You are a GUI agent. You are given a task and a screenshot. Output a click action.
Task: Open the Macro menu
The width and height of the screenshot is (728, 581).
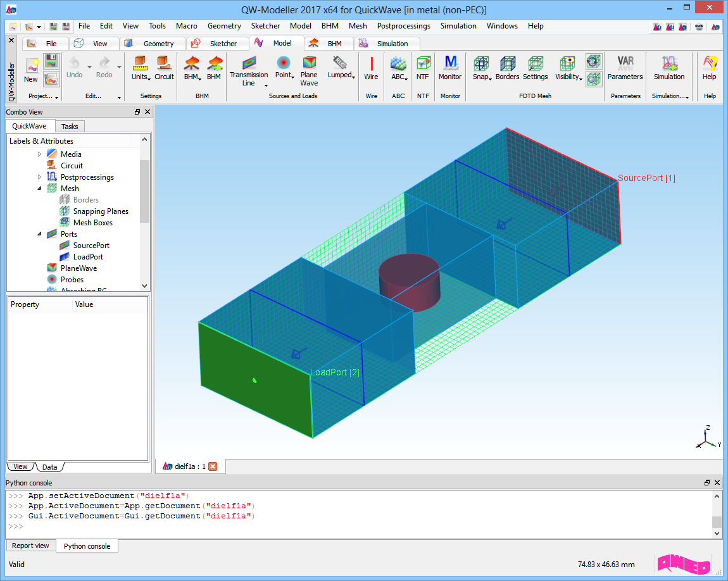click(186, 26)
